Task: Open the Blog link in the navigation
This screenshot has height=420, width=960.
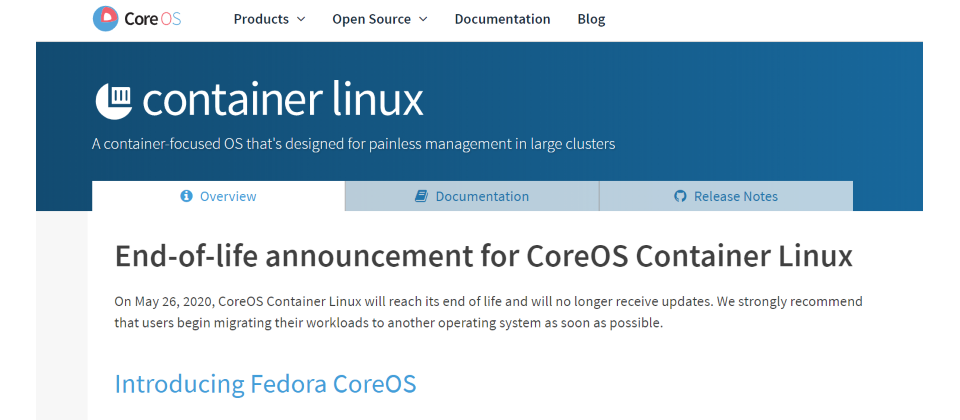Action: click(x=591, y=19)
